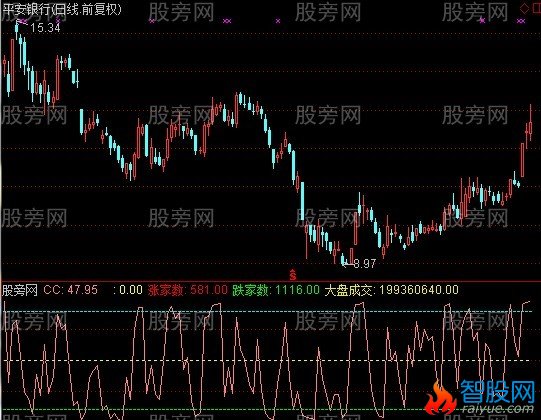Select the lowest candlestick next to 8.97
This screenshot has height=420, width=541.
coord(343,259)
